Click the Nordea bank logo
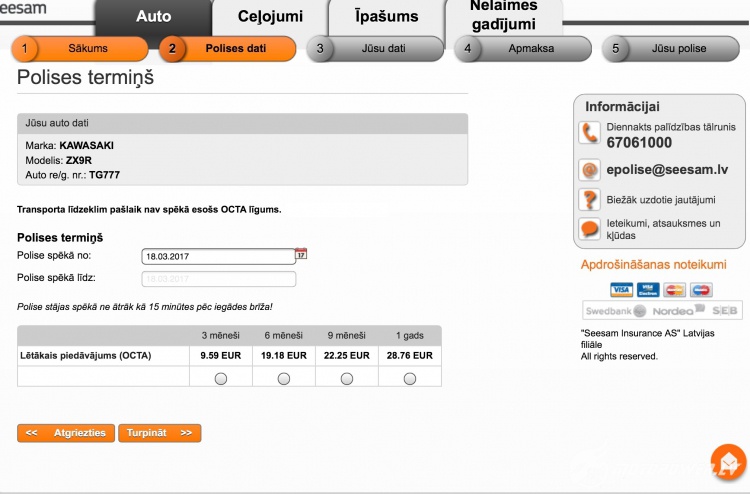The image size is (750, 494). click(x=679, y=310)
